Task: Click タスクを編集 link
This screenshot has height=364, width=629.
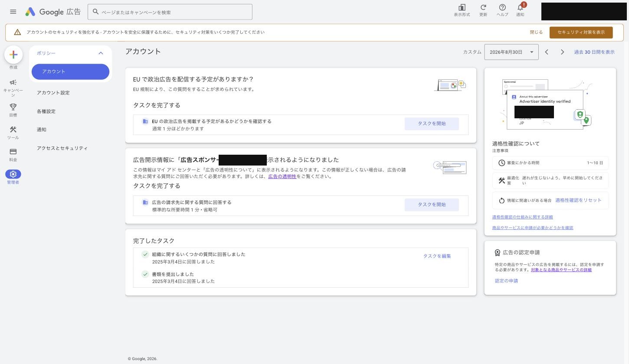Action: click(x=437, y=256)
